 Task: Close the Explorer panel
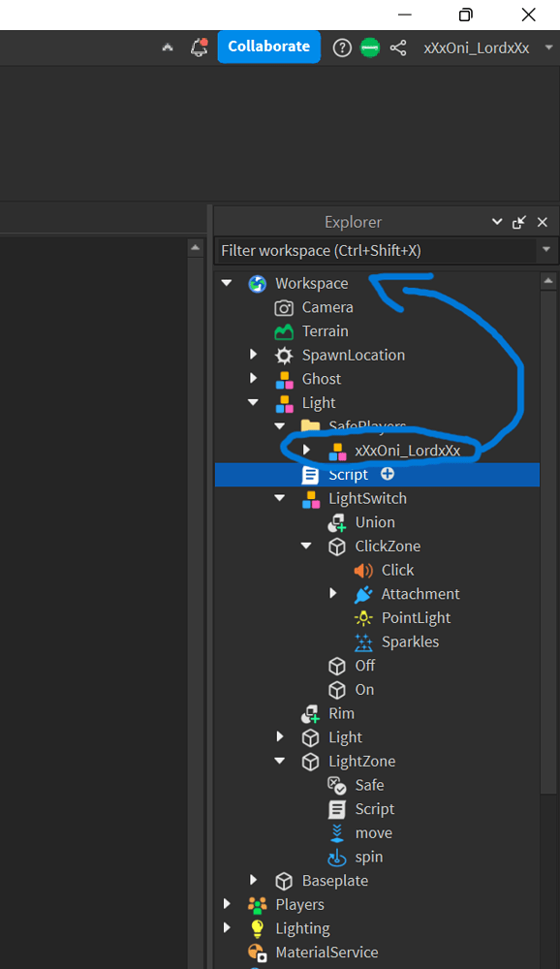pos(542,222)
